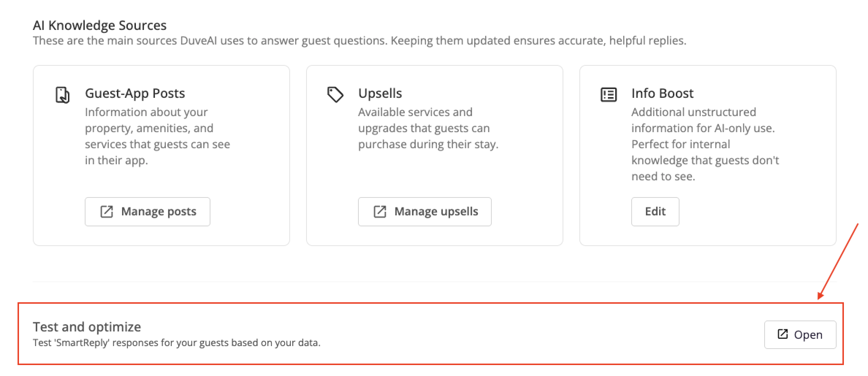Click external-link icon in Manage upsells button
Screen dimensions: 868x376
point(380,212)
